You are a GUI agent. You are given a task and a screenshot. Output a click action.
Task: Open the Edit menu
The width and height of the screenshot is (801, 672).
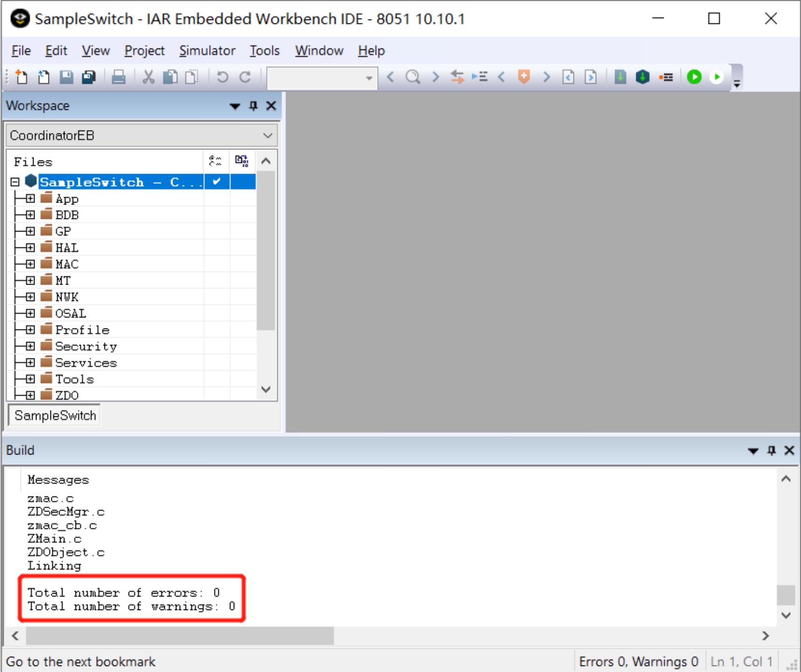[x=56, y=50]
